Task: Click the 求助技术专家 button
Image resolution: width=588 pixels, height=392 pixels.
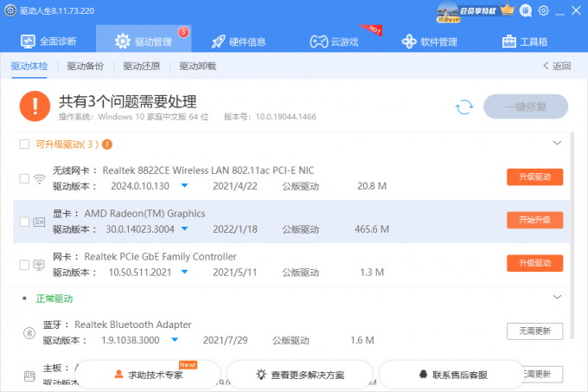Action: [x=150, y=374]
